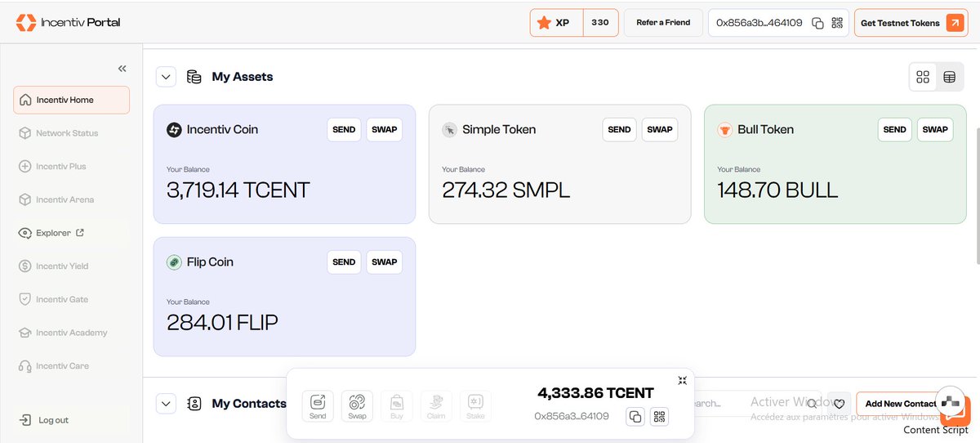The image size is (980, 443).
Task: Click SEND on Bull Token card
Action: coord(895,129)
